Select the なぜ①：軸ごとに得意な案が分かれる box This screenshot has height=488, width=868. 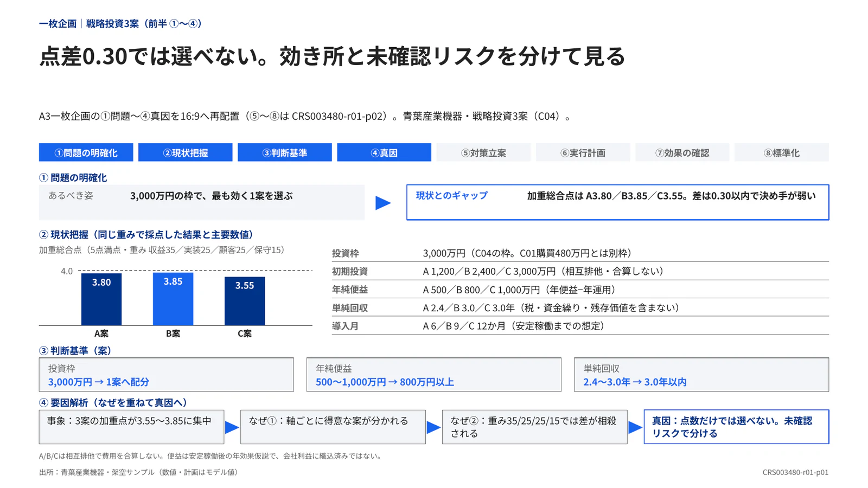tap(333, 427)
